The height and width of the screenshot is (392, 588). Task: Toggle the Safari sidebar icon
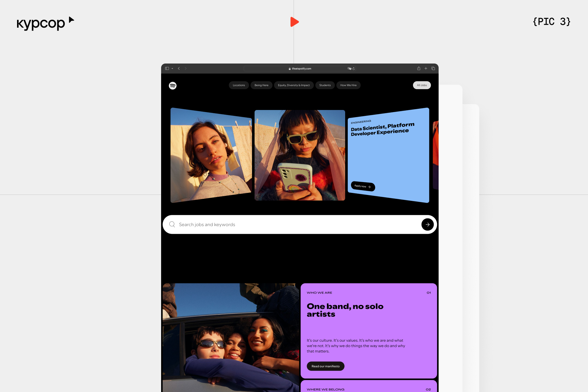click(x=167, y=69)
